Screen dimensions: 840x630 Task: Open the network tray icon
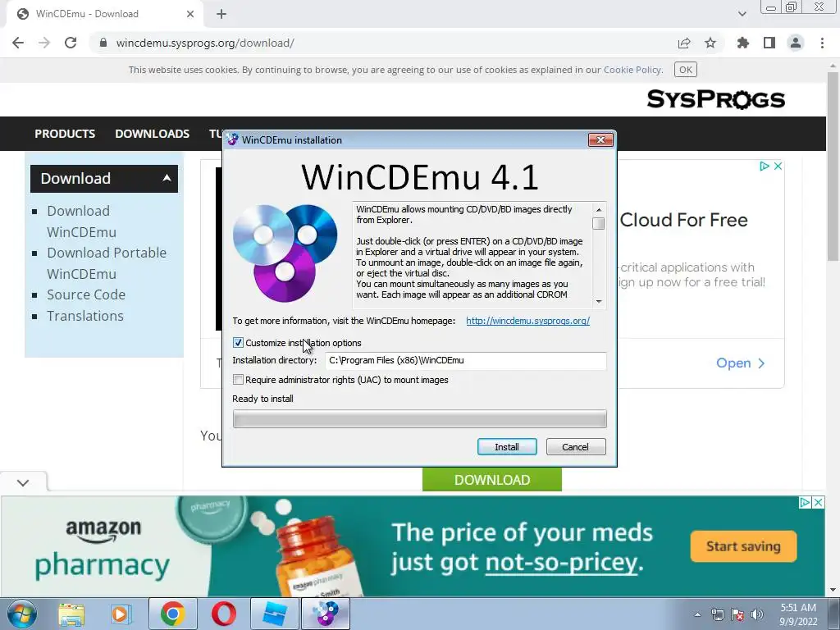(x=717, y=614)
